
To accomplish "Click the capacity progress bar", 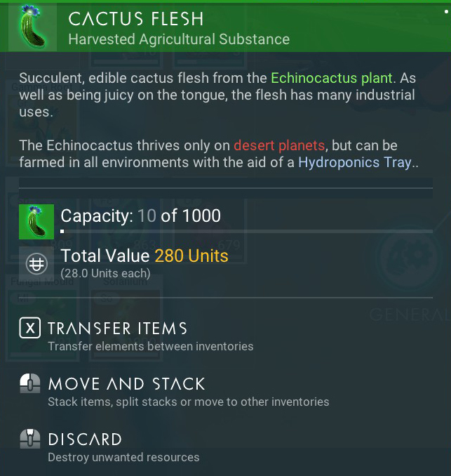I will click(x=246, y=231).
